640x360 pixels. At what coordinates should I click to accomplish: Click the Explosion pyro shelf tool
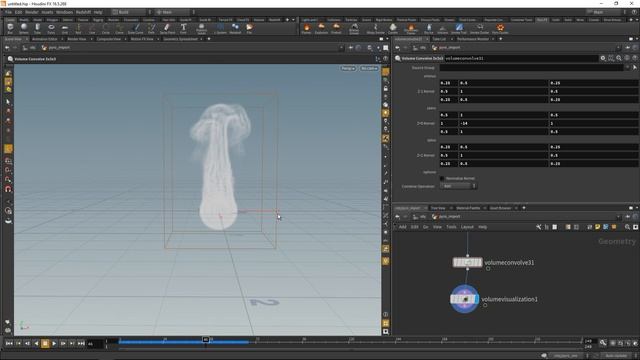tap(321, 29)
